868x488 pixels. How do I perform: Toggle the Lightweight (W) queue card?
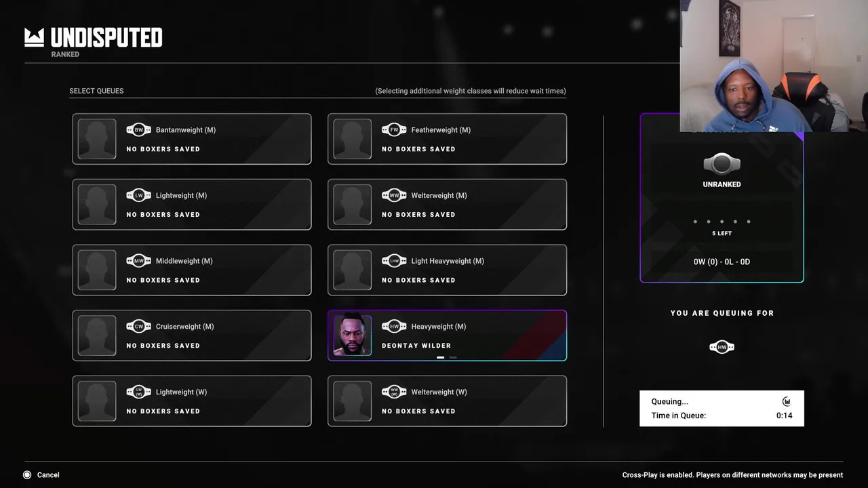192,401
